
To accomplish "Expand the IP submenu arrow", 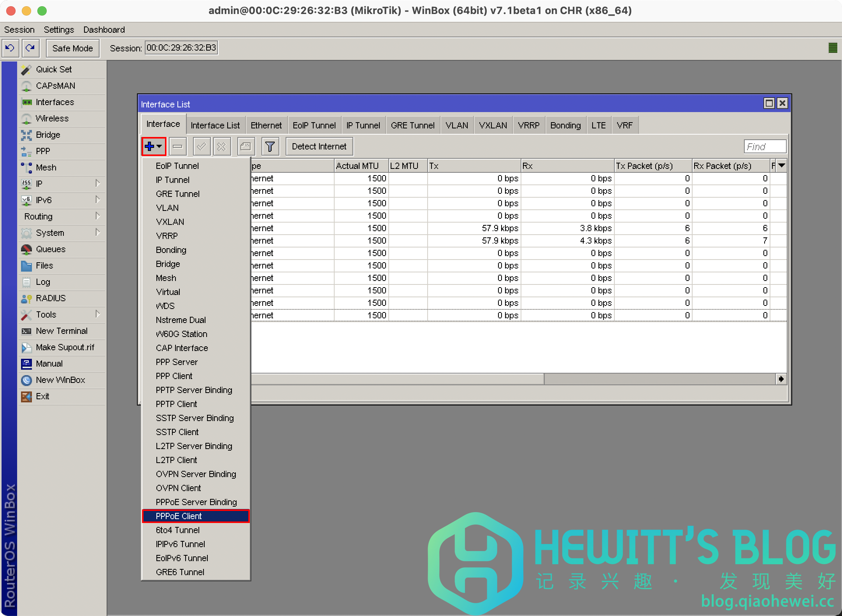I will coord(98,183).
